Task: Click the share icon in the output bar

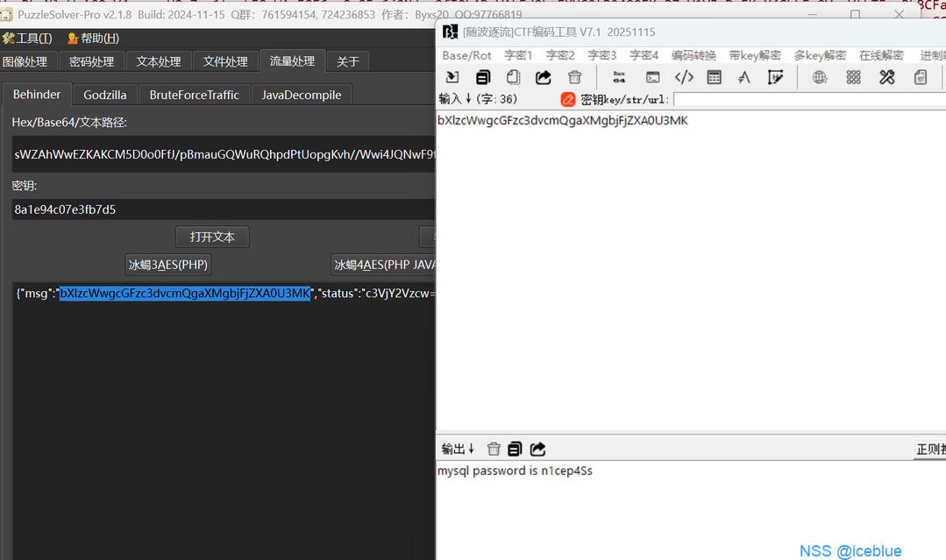Action: 538,449
